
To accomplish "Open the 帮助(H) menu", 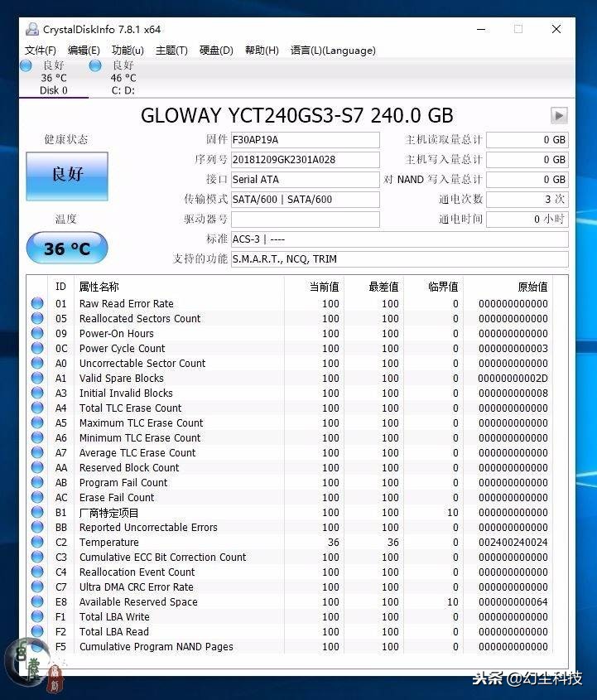I will 262,51.
